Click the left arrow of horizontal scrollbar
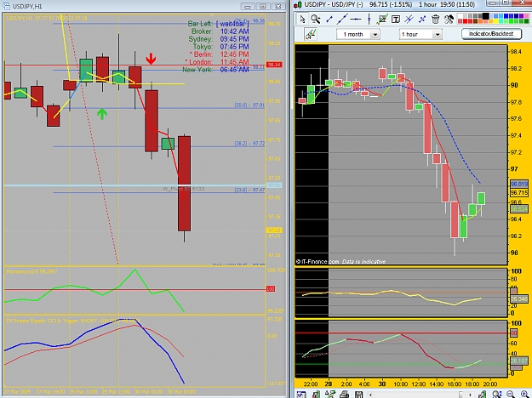This screenshot has height=398, width=532. coord(371,395)
